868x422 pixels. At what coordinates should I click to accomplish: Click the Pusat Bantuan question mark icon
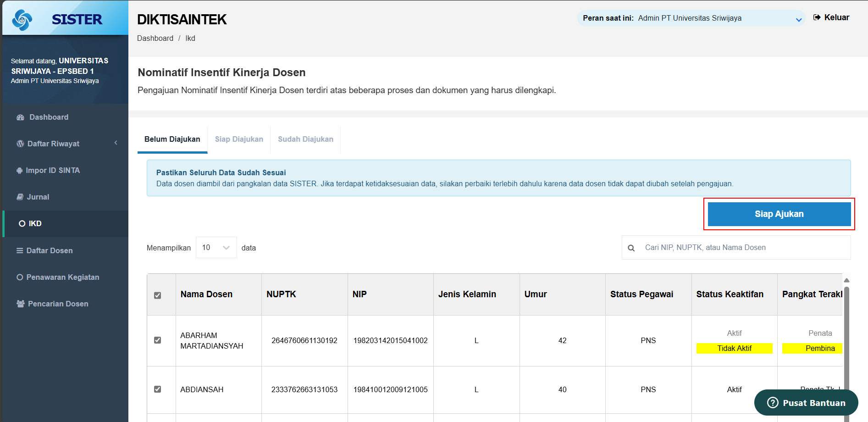tap(773, 403)
